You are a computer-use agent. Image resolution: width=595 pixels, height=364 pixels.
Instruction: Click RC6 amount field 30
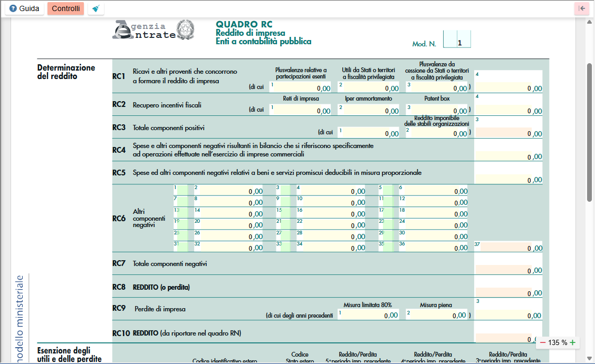434,235
